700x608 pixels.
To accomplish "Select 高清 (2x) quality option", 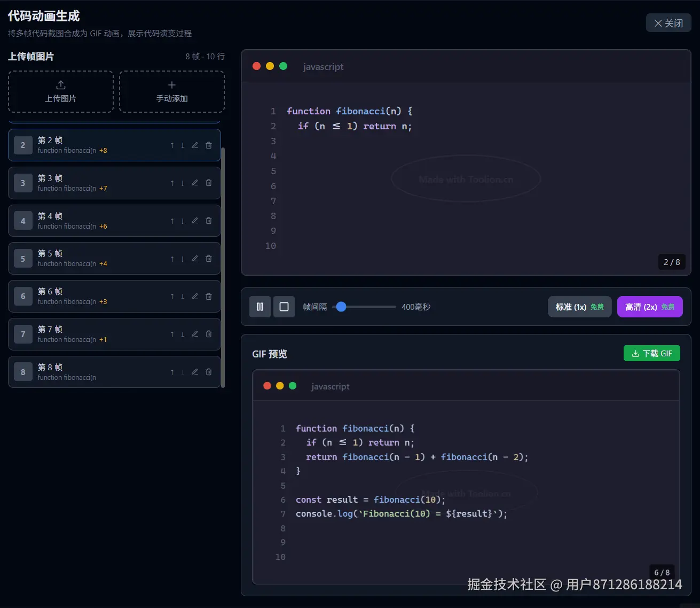I will coord(650,307).
